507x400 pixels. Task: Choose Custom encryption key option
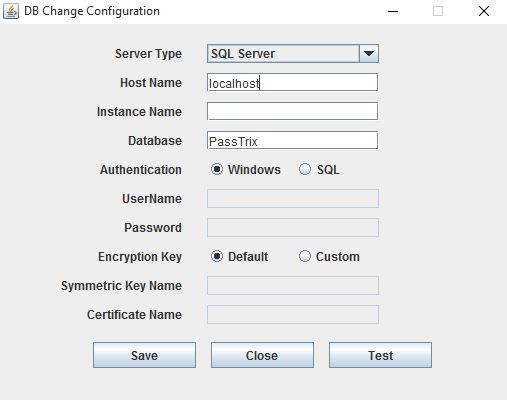click(329, 256)
